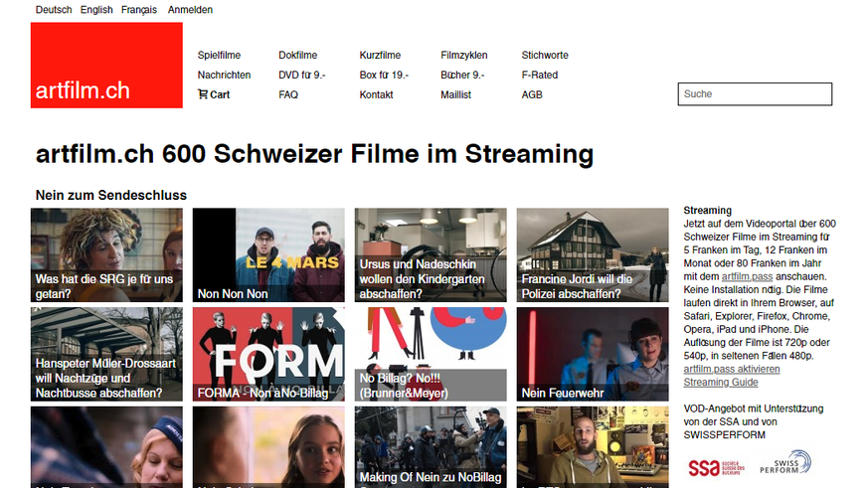Open the Bücher 9.- menu item
This screenshot has width=868, height=488.
(462, 75)
